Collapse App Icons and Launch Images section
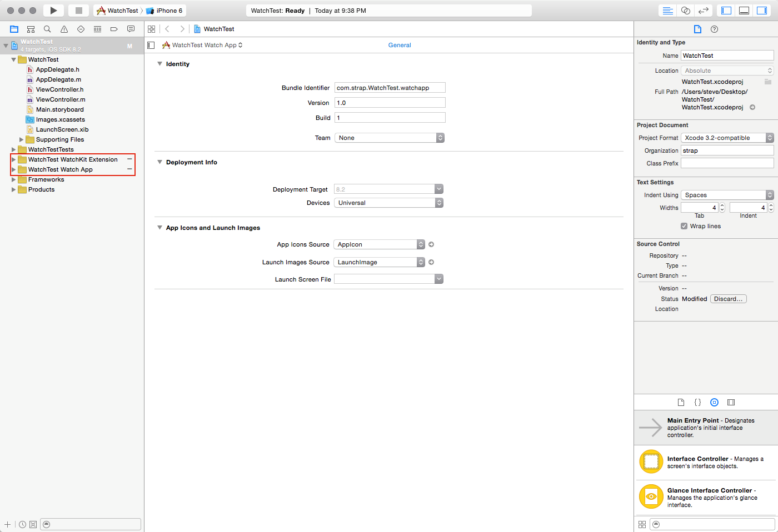This screenshot has height=532, width=778. pyautogui.click(x=159, y=228)
